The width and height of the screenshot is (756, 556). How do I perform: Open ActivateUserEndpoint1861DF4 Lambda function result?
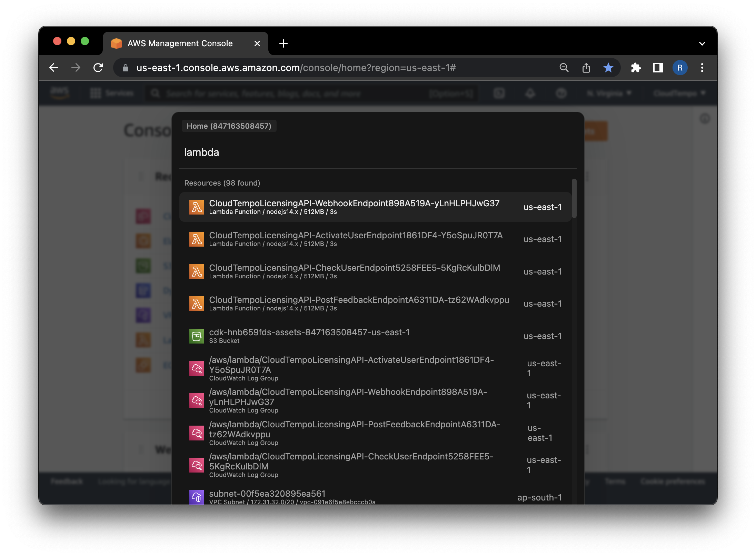coord(375,239)
